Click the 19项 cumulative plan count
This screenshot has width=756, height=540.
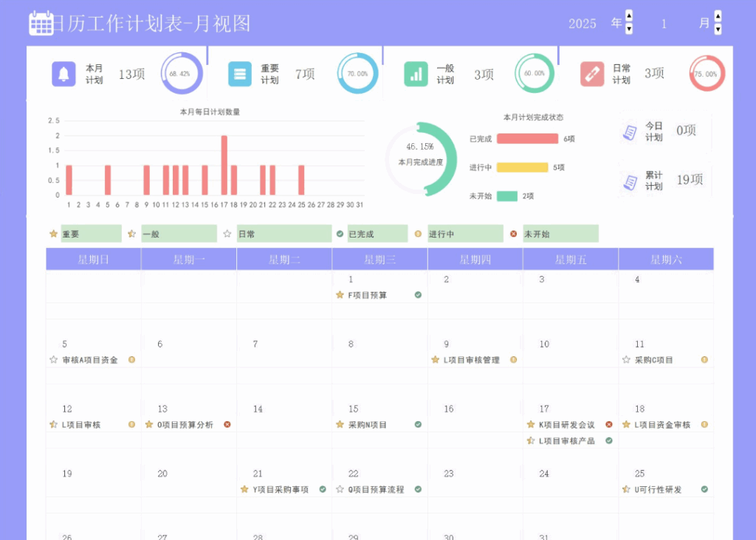(690, 180)
